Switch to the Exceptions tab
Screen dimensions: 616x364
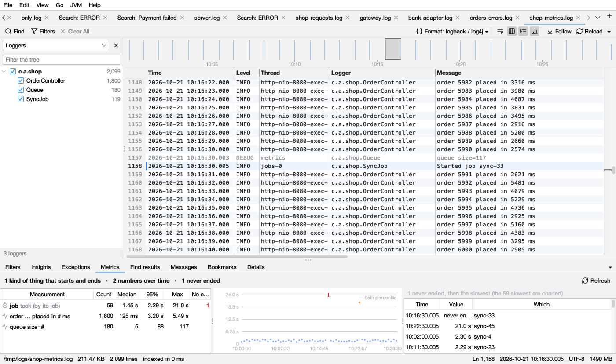(76, 267)
